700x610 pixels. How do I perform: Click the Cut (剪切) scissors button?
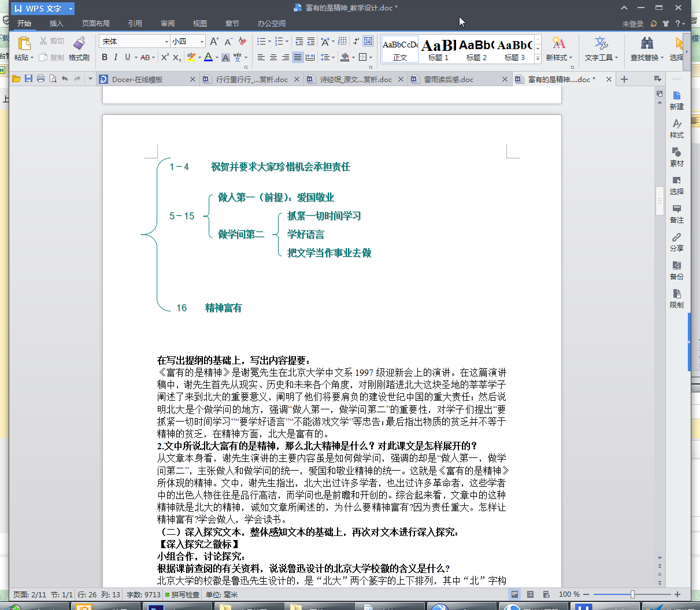51,41
